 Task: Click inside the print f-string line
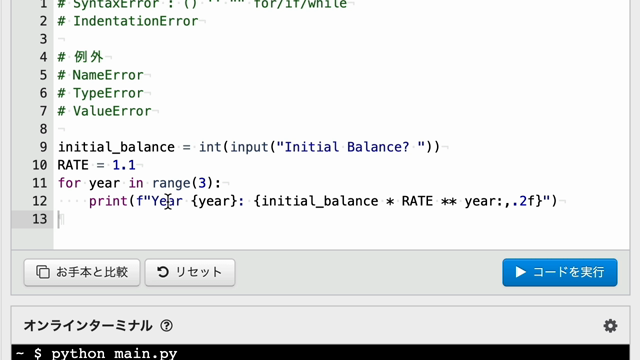(x=323, y=201)
